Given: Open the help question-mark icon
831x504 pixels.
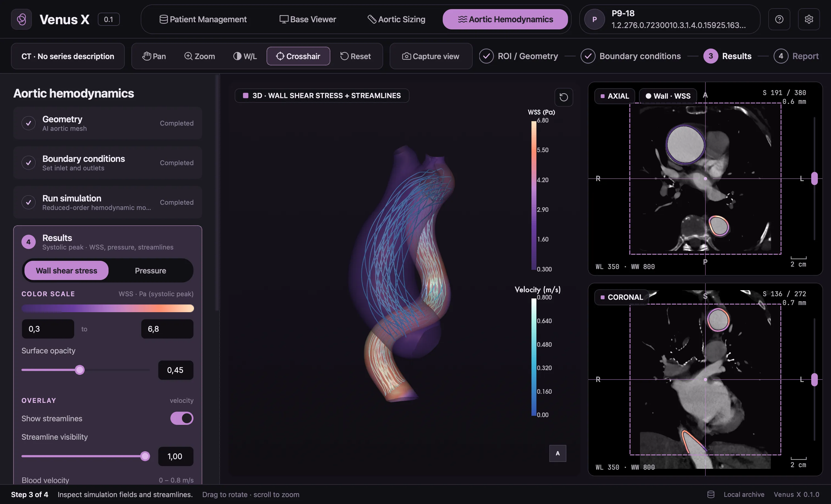Looking at the screenshot, I should pos(779,19).
